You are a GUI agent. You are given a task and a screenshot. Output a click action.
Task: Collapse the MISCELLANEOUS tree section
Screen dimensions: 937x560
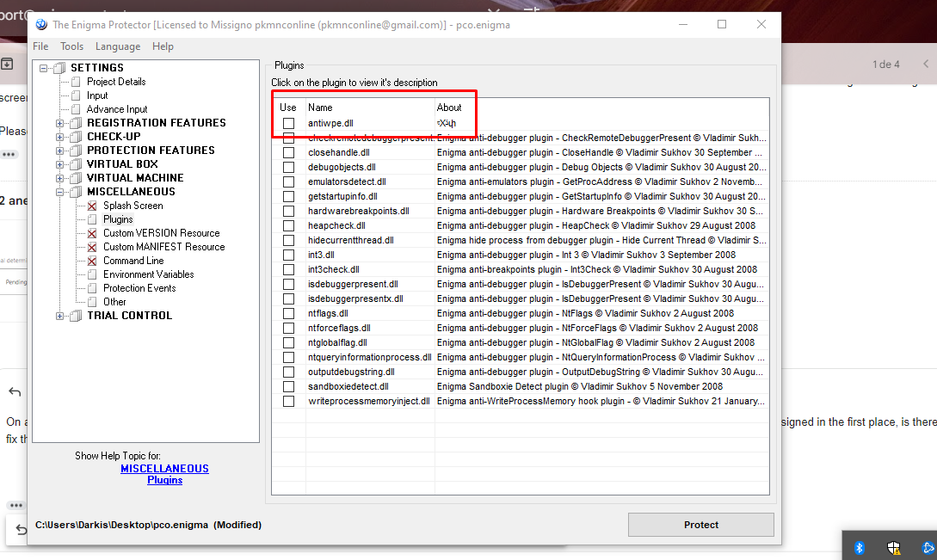[x=60, y=192]
